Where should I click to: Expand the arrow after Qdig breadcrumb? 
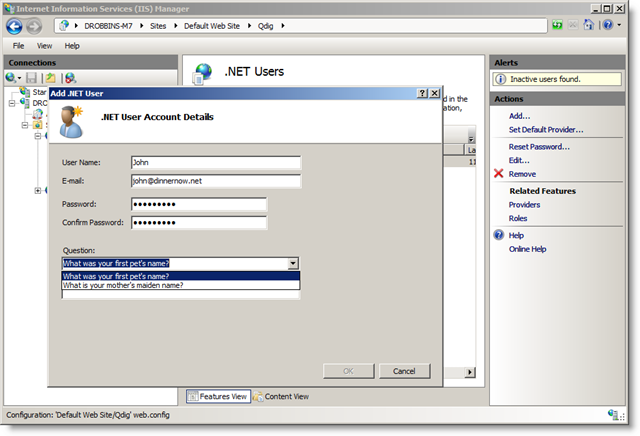pos(283,26)
